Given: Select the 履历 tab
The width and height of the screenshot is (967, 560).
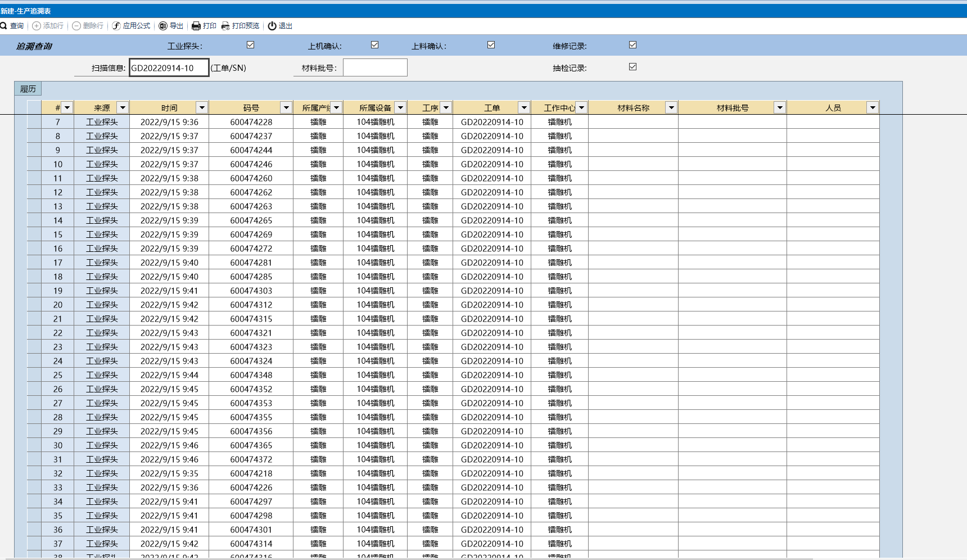Looking at the screenshot, I should (28, 89).
